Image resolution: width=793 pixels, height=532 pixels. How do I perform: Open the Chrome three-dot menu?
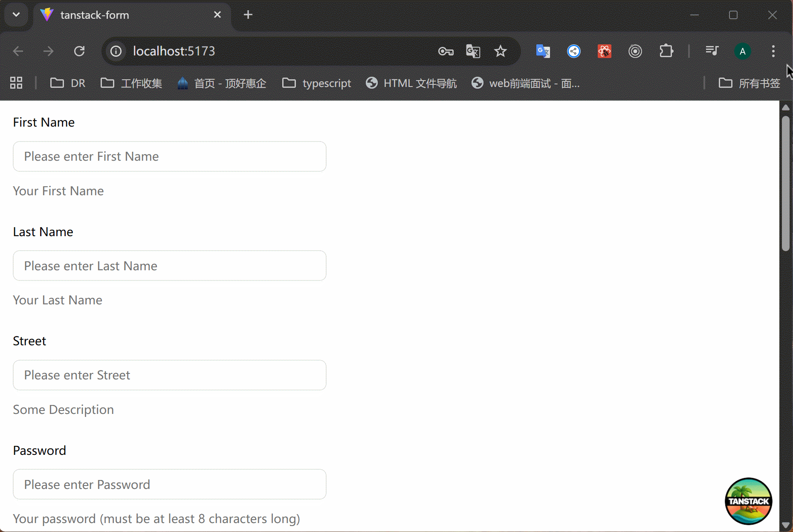pos(773,52)
